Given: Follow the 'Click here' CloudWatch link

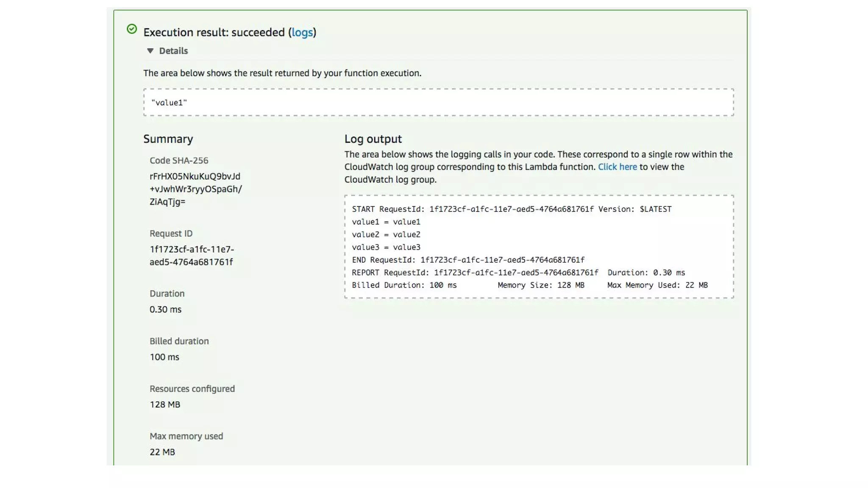Looking at the screenshot, I should click(617, 167).
